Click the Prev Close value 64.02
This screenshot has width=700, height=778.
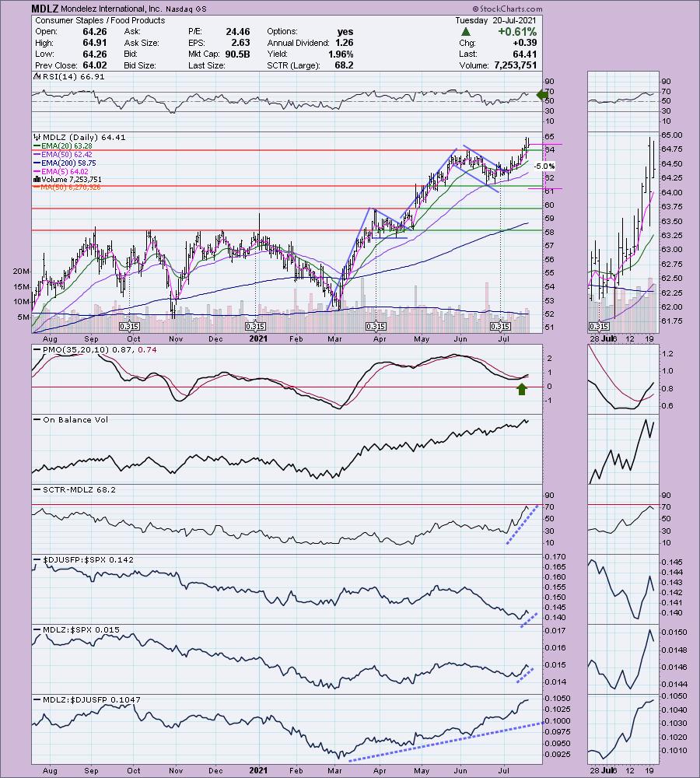94,65
